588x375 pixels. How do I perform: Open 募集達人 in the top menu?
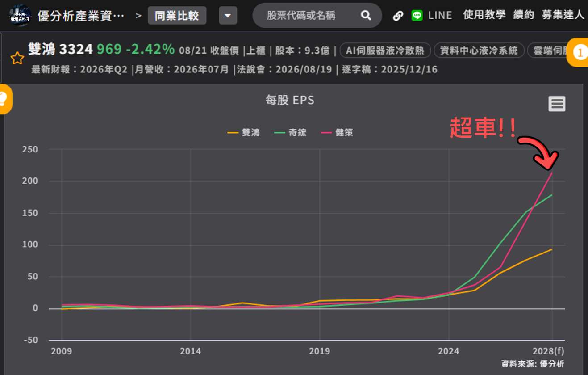pyautogui.click(x=563, y=15)
